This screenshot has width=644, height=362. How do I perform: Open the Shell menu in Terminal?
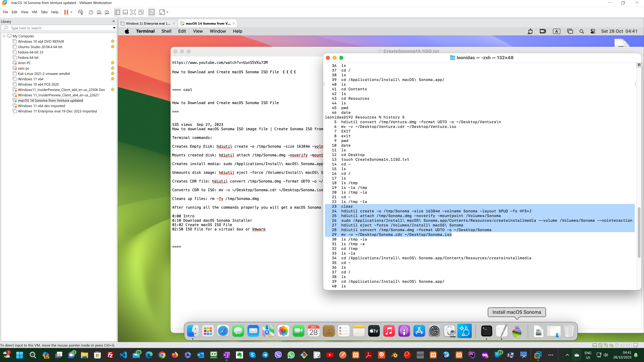click(x=166, y=31)
